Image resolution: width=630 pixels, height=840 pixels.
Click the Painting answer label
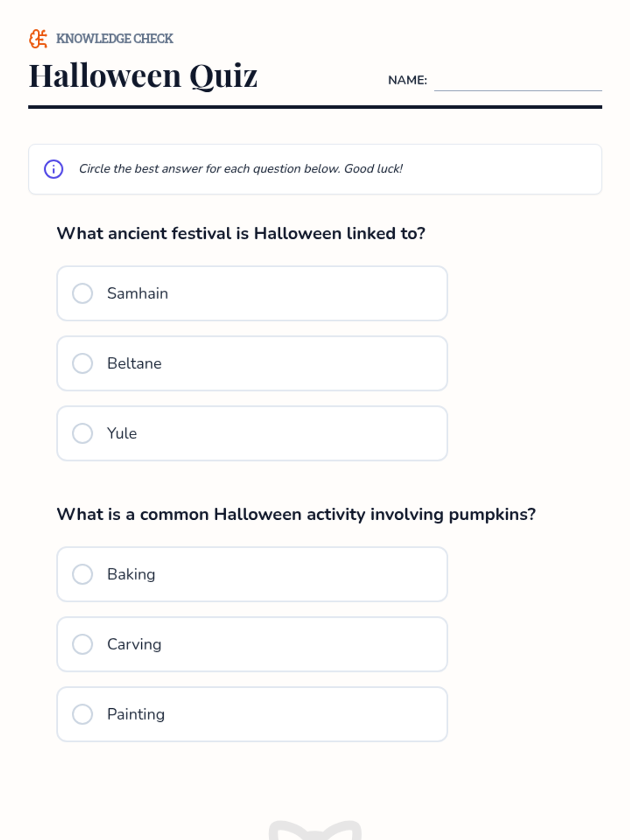136,714
